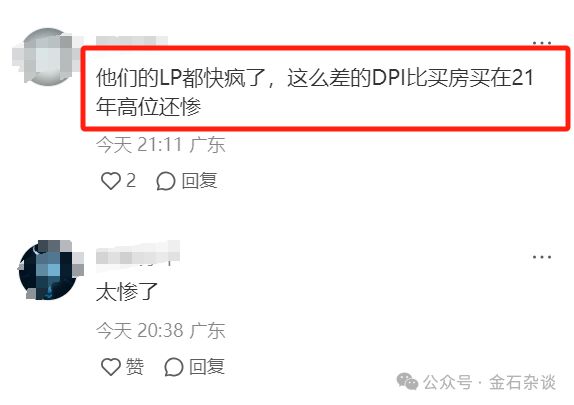Select highlighted comment about LP and DPI

point(314,92)
